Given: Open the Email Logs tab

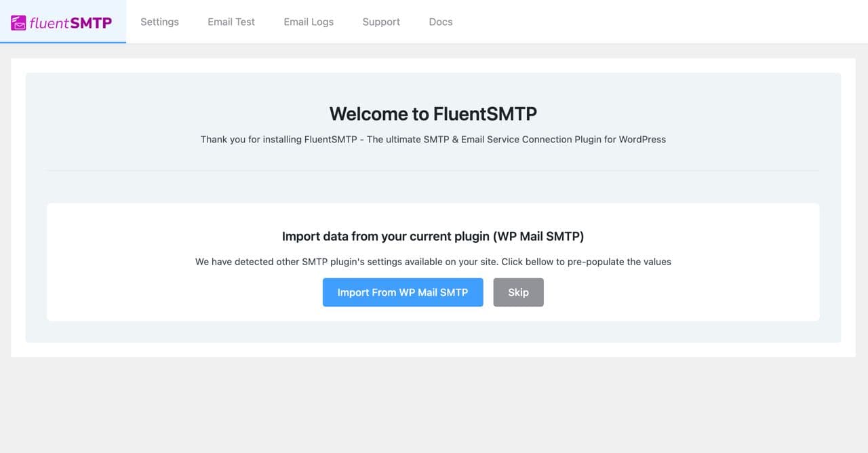Looking at the screenshot, I should [309, 22].
